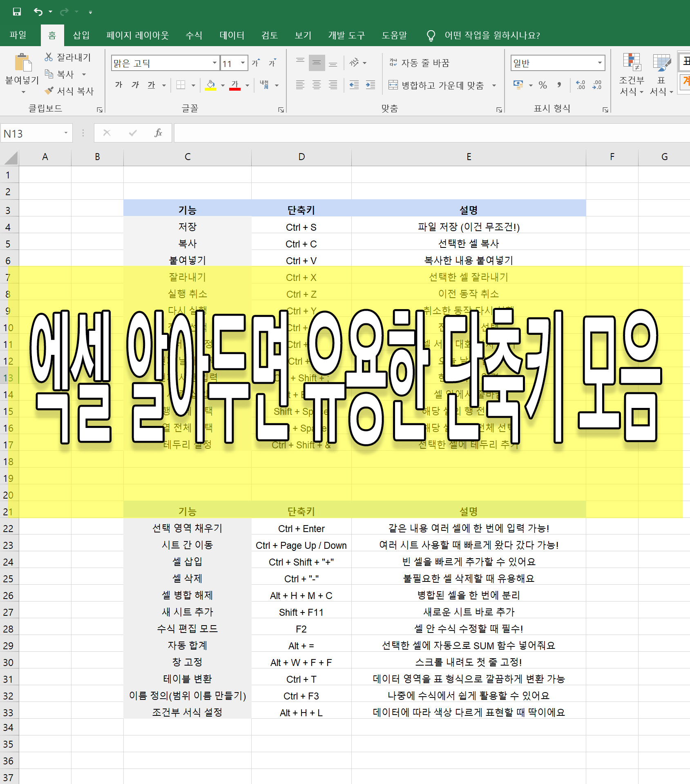Open clipboard group dialog launcher
690x784 pixels.
(x=99, y=109)
